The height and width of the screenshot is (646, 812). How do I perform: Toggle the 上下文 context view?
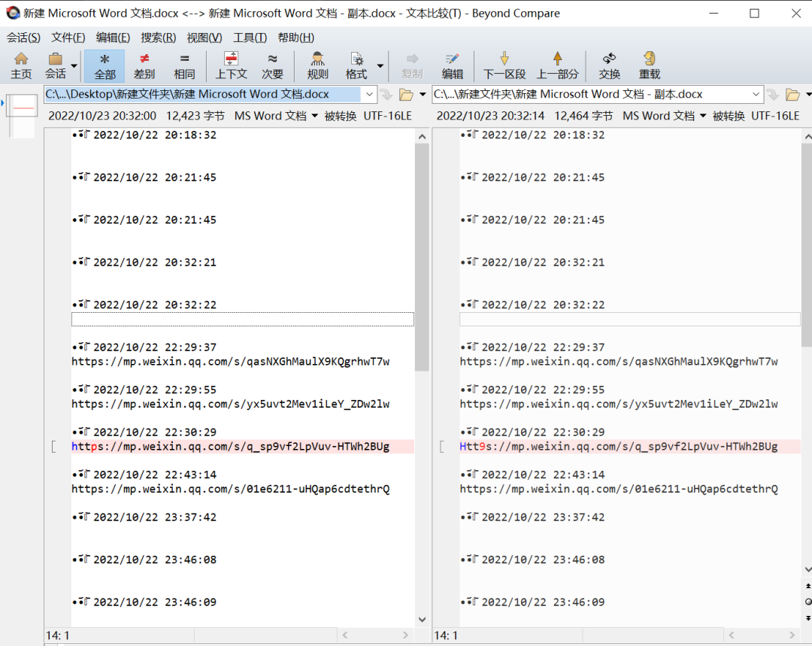tap(231, 65)
